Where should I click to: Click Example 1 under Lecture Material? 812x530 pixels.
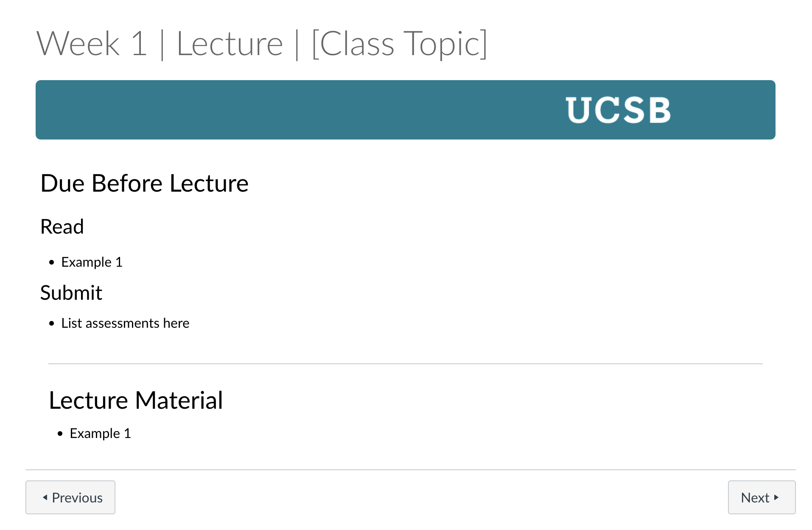pos(100,433)
